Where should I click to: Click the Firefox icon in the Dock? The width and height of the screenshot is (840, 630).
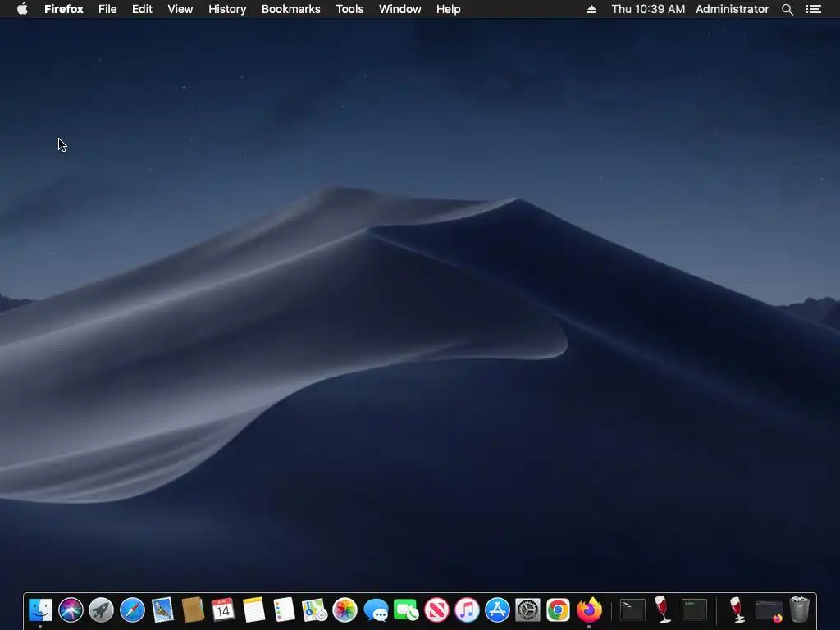pyautogui.click(x=589, y=609)
